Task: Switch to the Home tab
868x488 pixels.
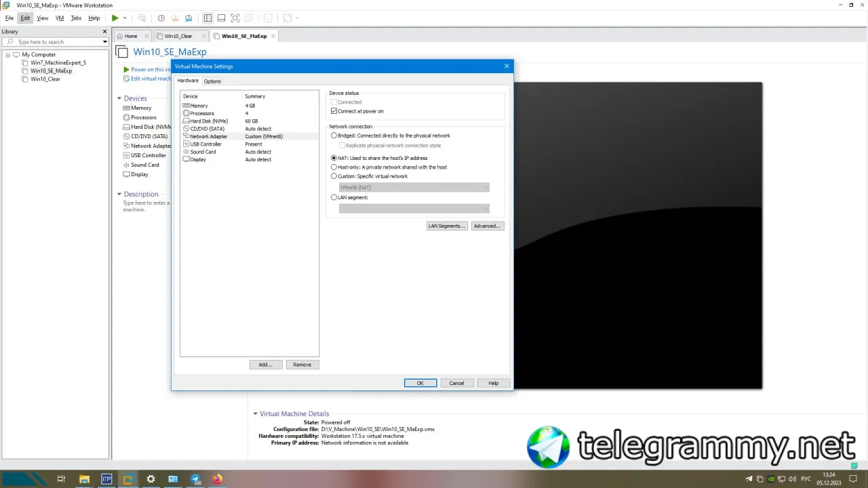Action: tap(131, 36)
